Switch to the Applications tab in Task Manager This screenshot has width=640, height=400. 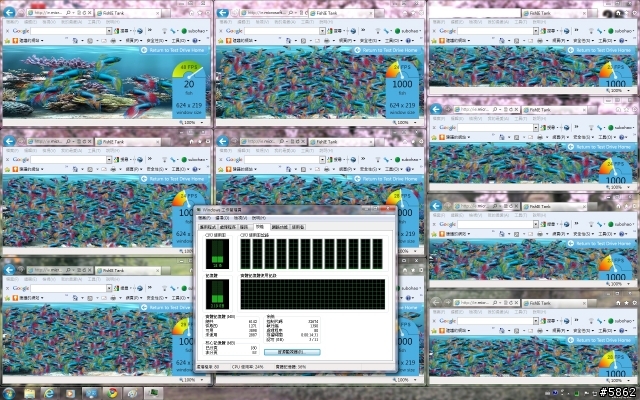tap(208, 227)
